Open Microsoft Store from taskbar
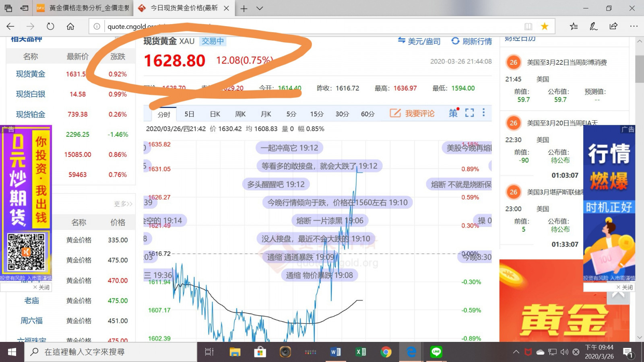Viewport: 644px width, 362px height. (x=260, y=352)
